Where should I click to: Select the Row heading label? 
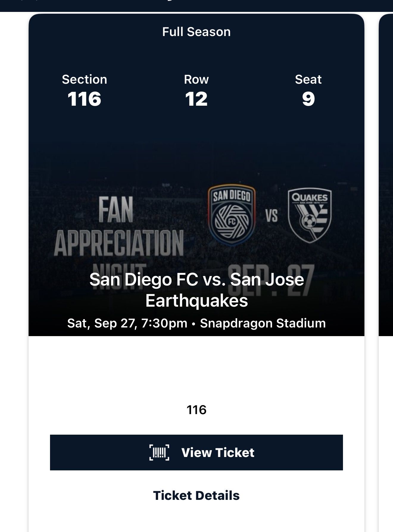[x=196, y=79]
